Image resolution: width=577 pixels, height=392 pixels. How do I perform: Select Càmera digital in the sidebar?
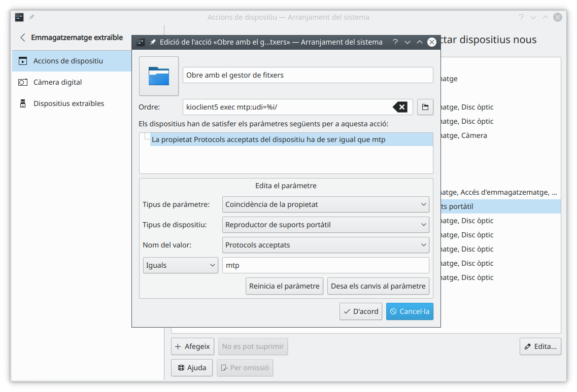(x=57, y=82)
